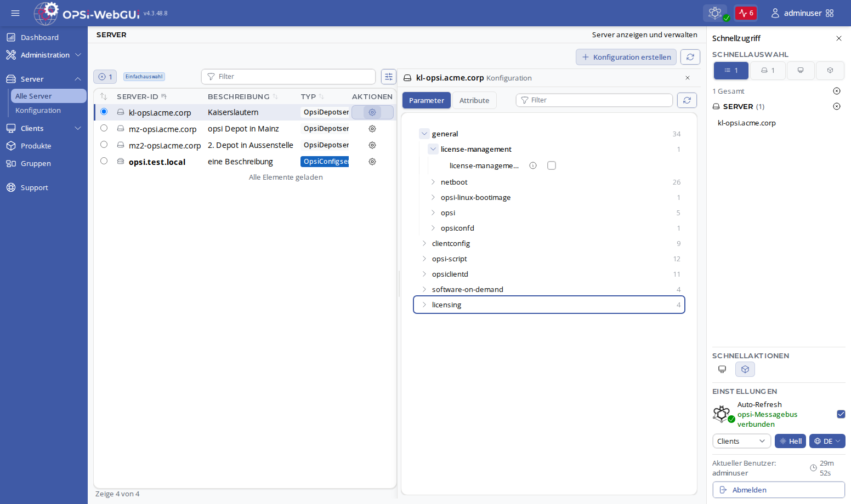The width and height of the screenshot is (851, 504).
Task: Sort by TYP column
Action: click(x=312, y=96)
